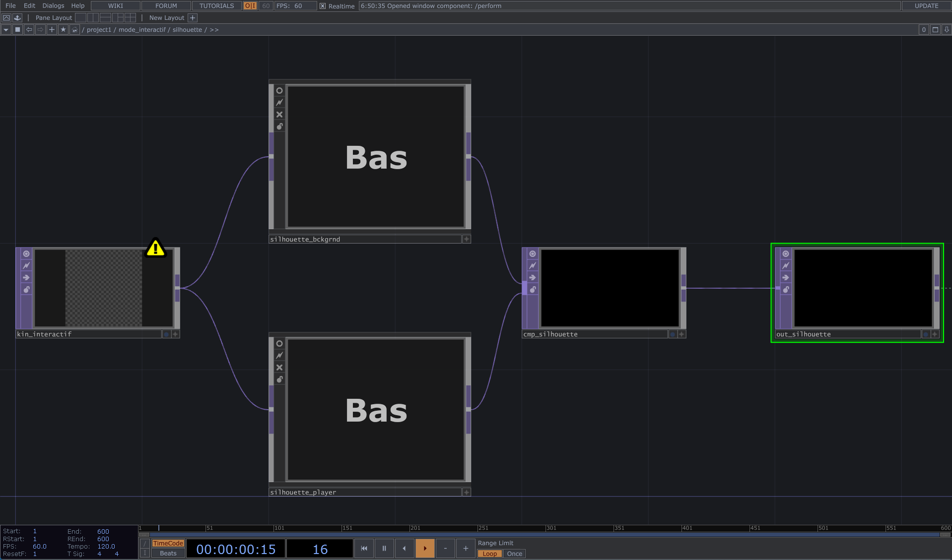Pause the timeline playback
The height and width of the screenshot is (560, 952).
(x=384, y=548)
